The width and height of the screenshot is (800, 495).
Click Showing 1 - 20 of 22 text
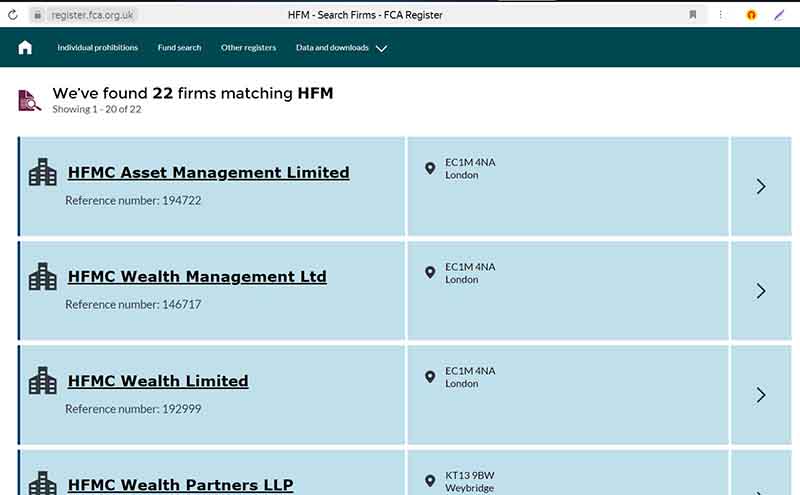(97, 109)
